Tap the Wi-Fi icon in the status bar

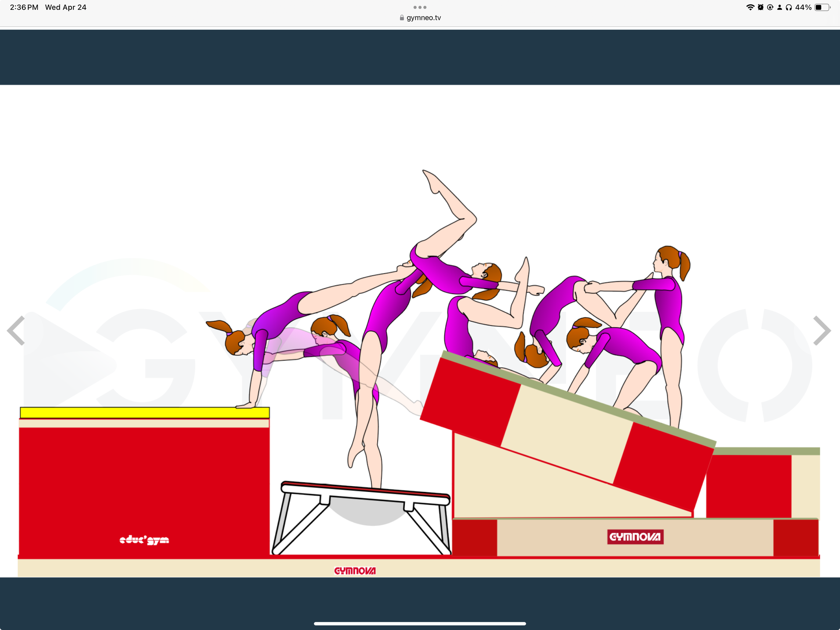tap(751, 7)
